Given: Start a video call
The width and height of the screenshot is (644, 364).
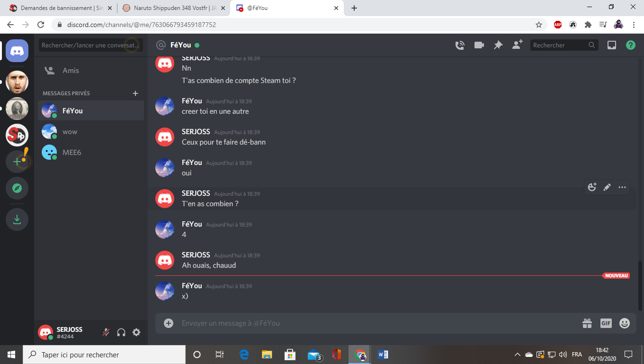Looking at the screenshot, I should (x=479, y=45).
